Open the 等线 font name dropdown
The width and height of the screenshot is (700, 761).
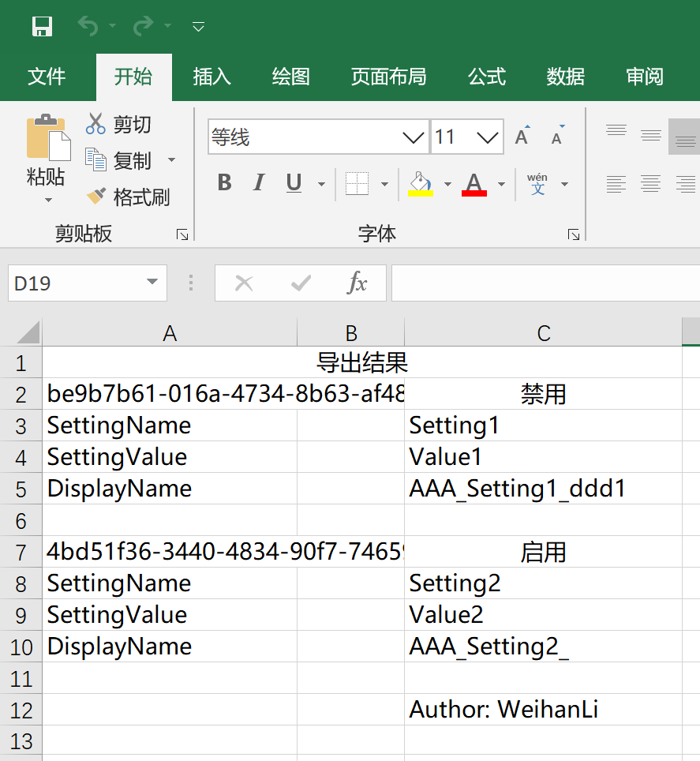coord(414,136)
